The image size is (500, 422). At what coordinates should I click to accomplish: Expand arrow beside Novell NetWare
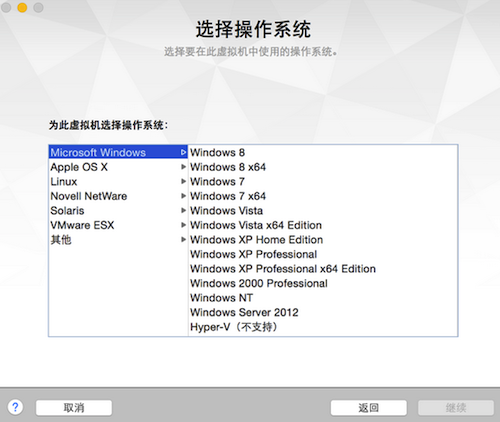tap(183, 196)
